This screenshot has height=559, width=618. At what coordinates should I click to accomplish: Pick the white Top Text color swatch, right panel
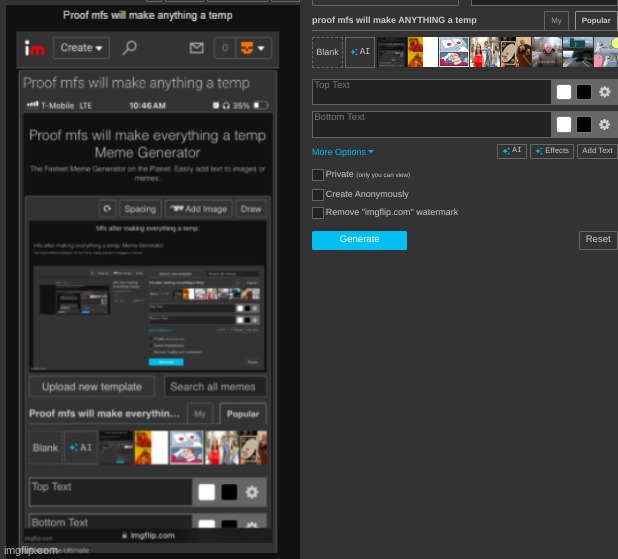pos(564,92)
